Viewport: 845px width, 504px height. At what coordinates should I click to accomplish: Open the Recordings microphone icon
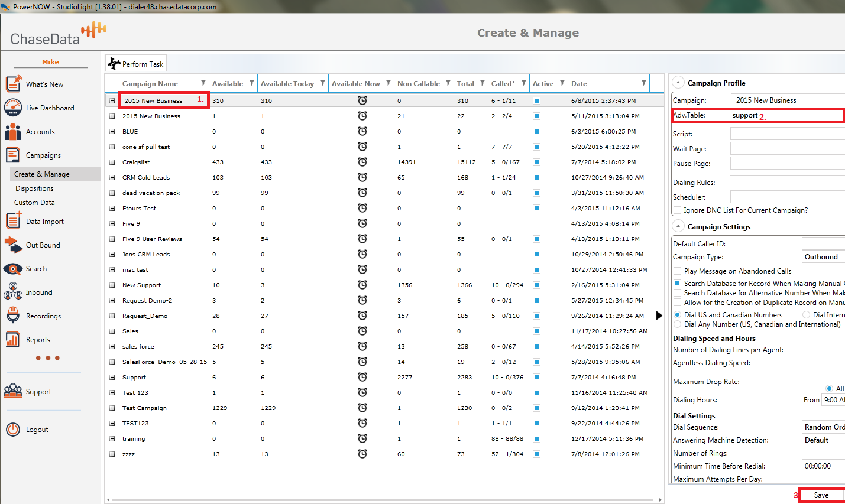[13, 316]
